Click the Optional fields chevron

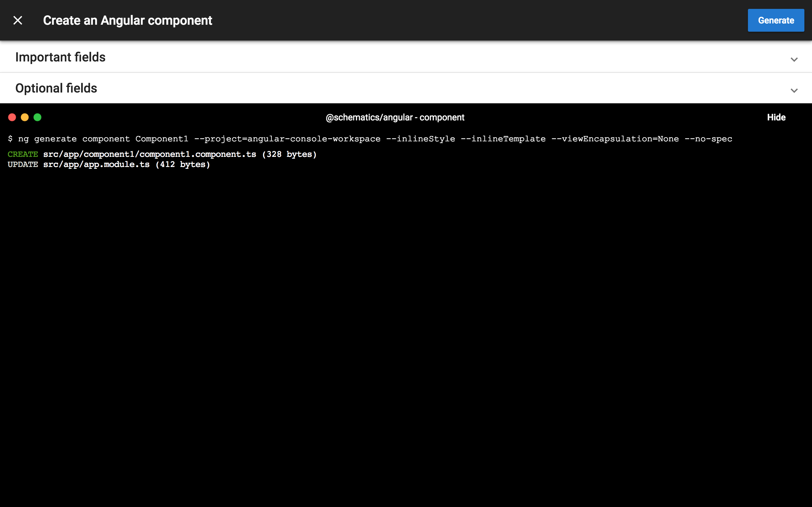794,91
